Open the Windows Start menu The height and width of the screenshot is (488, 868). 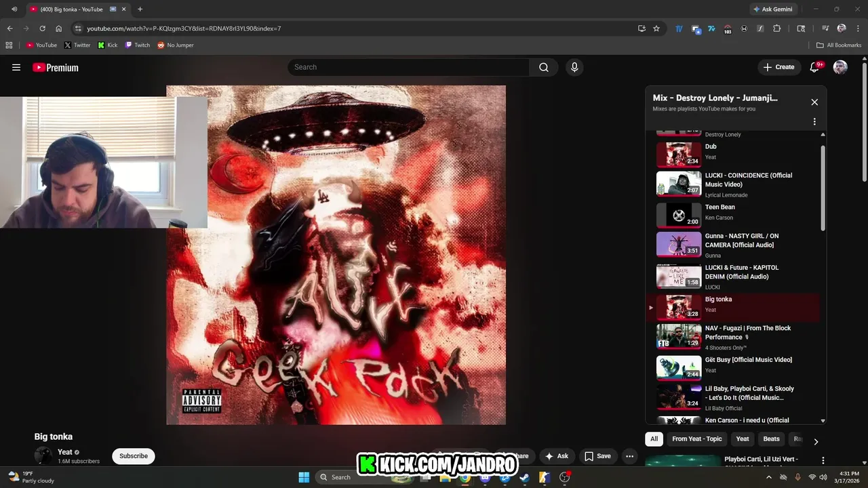coord(304,476)
